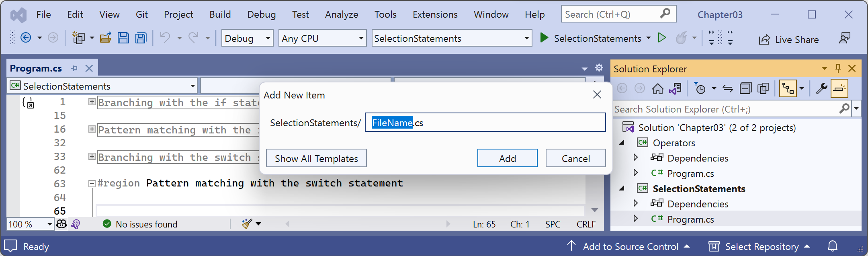Click the Collapse All icon in Solution Explorer
868x256 pixels.
pos(745,88)
